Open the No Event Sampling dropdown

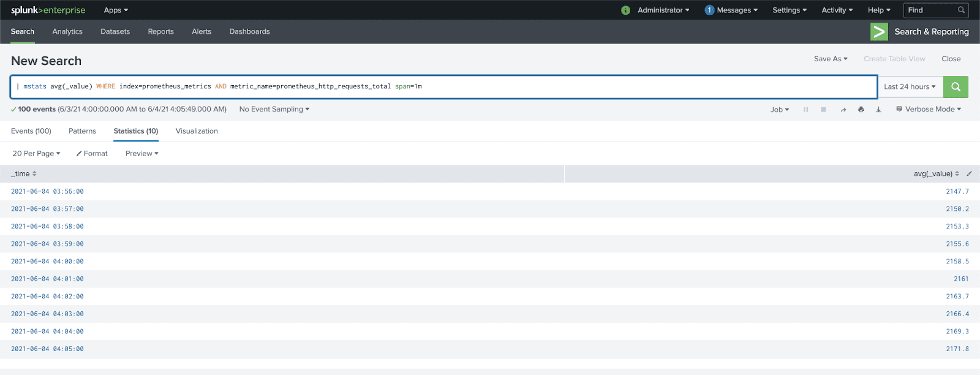coord(274,109)
